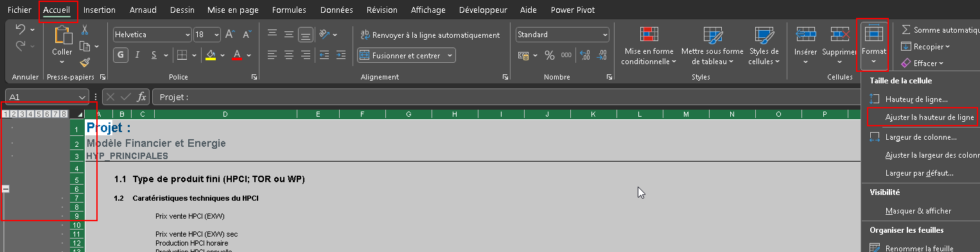Open Masquer & afficher submenu
Screen dimensions: 980x252
918,211
